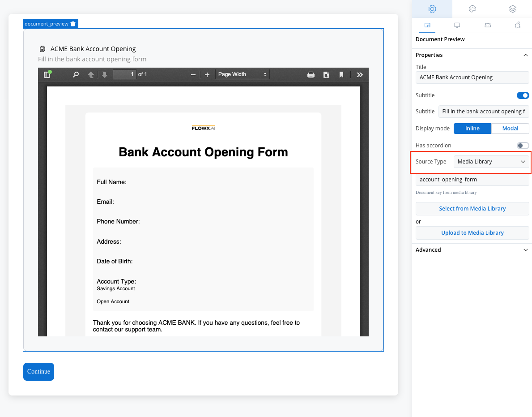Click the Continue button
This screenshot has width=532, height=417.
pyautogui.click(x=38, y=371)
